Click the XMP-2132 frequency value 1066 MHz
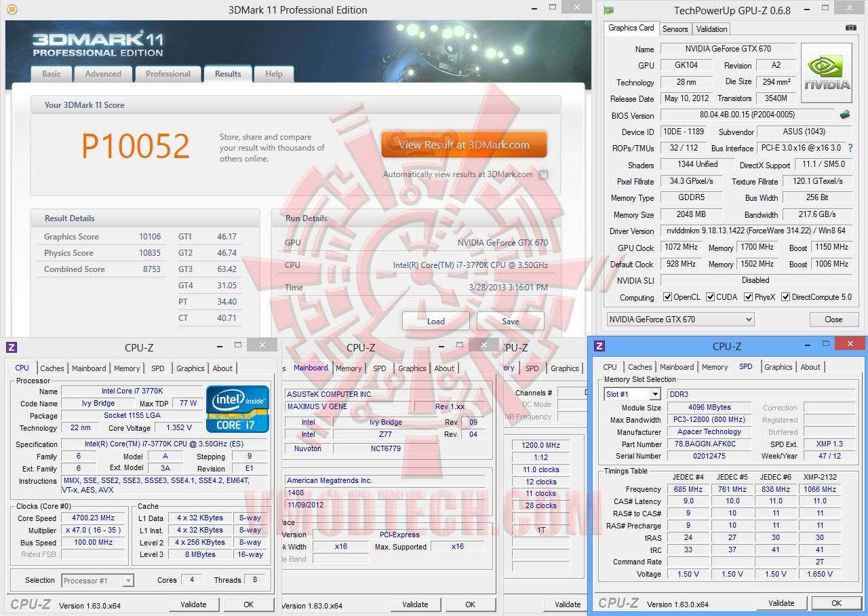Screen dimensions: 868x616 820,489
